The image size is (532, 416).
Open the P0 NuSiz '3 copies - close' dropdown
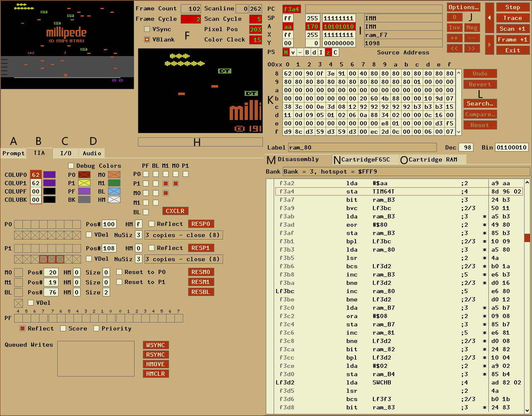184,235
